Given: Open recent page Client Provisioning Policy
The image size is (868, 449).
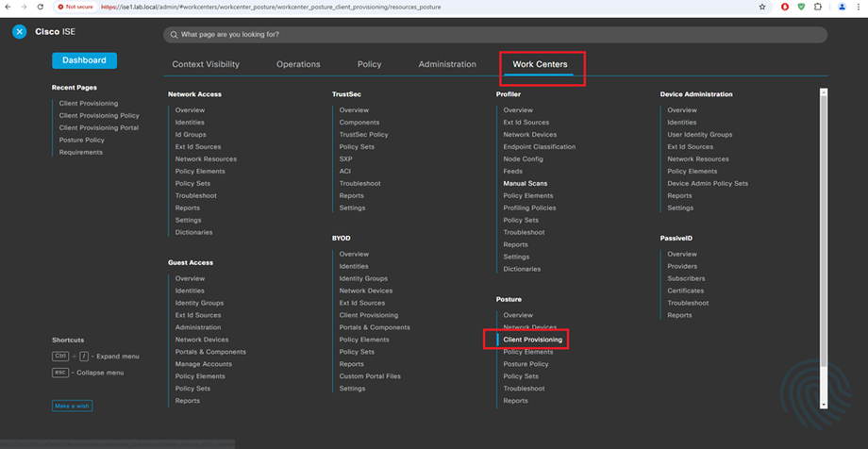Looking at the screenshot, I should click(x=99, y=116).
